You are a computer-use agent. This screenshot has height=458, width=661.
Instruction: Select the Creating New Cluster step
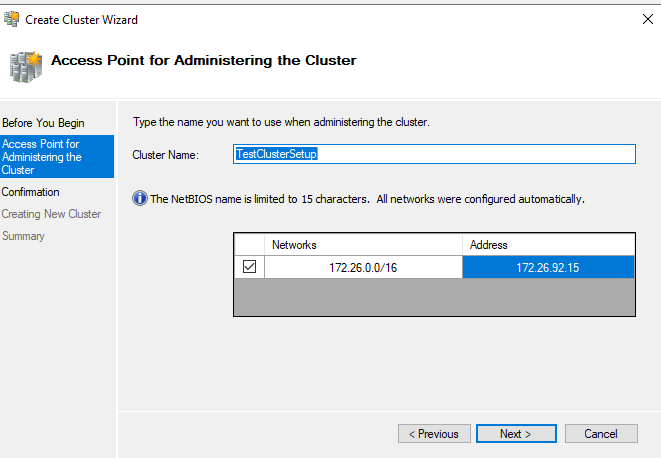click(x=51, y=214)
